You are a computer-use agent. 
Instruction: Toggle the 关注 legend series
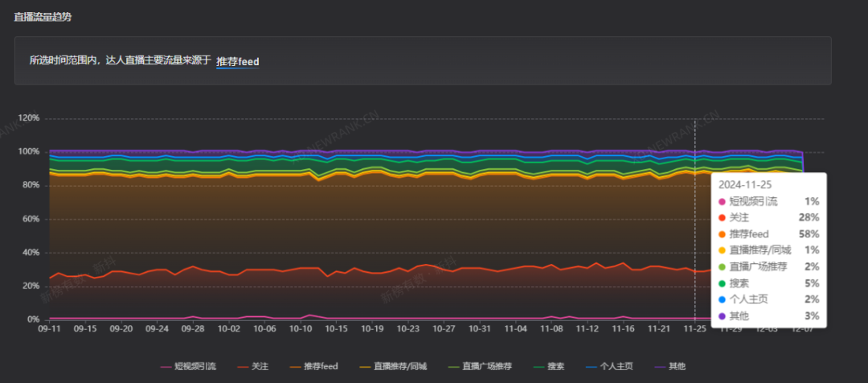(253, 366)
